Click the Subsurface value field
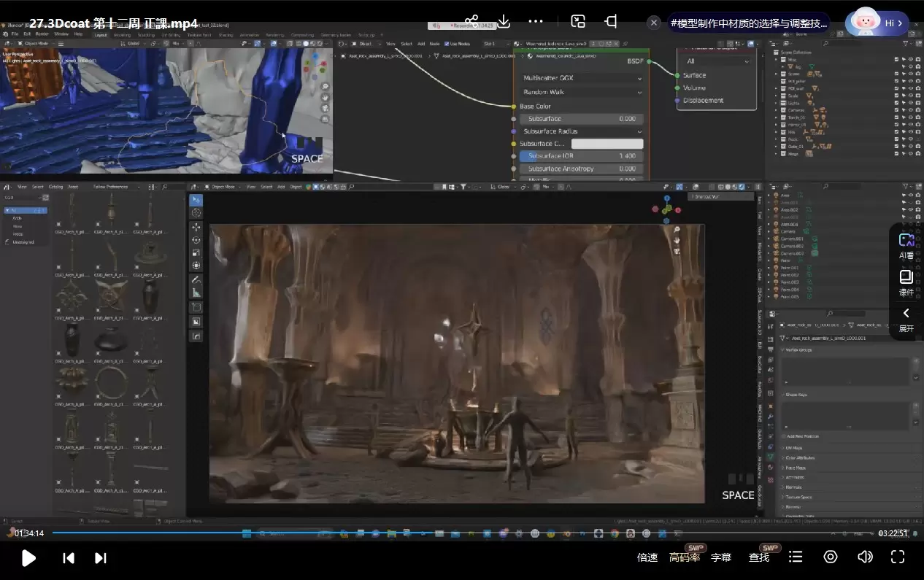The height and width of the screenshot is (580, 924). coord(582,119)
